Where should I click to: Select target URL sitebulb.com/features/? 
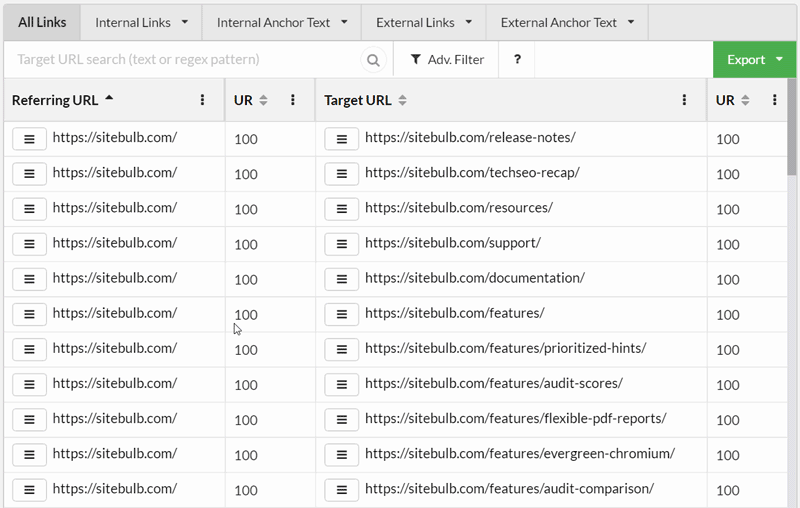click(455, 313)
